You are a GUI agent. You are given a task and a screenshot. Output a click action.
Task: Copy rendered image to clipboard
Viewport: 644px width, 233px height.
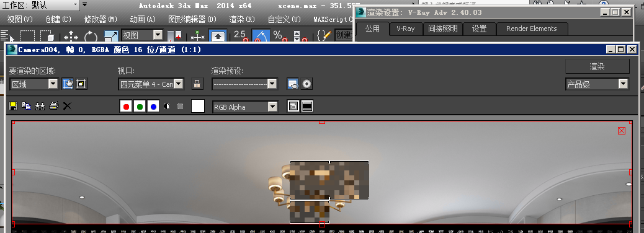[26, 106]
